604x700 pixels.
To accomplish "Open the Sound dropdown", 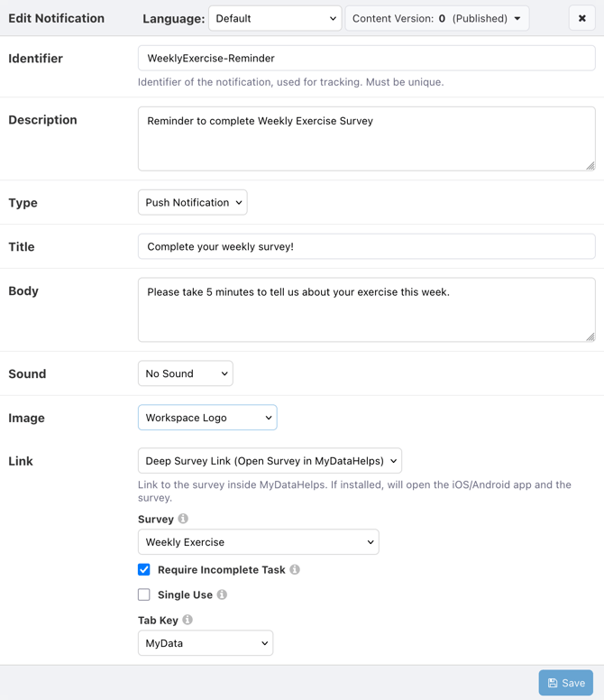I will (x=186, y=373).
